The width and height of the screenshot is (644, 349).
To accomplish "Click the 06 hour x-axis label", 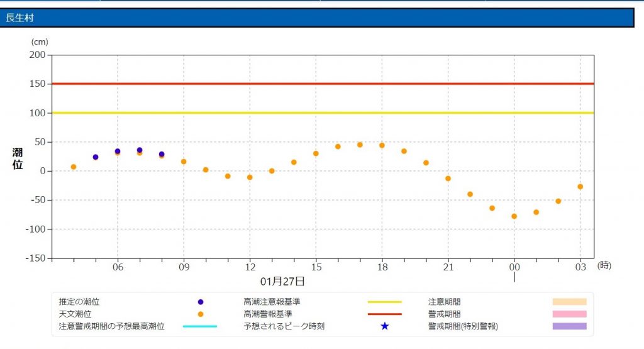I will [x=118, y=267].
